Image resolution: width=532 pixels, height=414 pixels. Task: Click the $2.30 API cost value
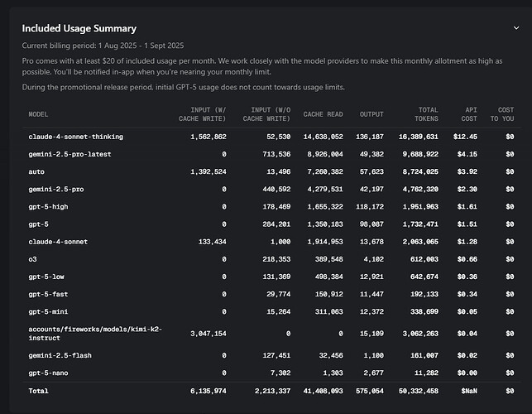(x=467, y=189)
